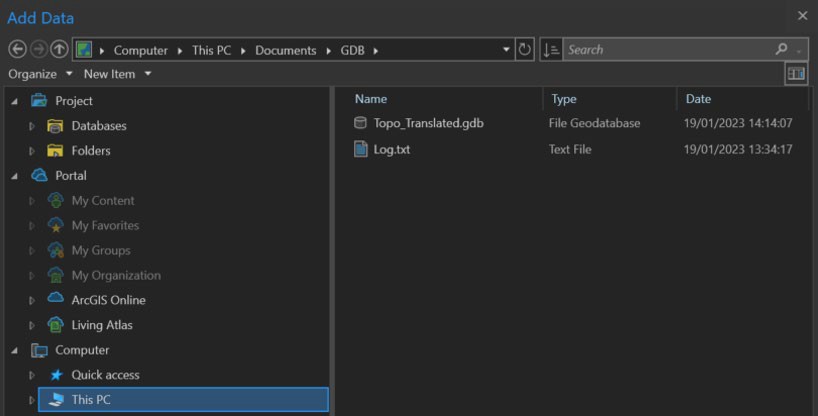Expand the This PC node

31,400
